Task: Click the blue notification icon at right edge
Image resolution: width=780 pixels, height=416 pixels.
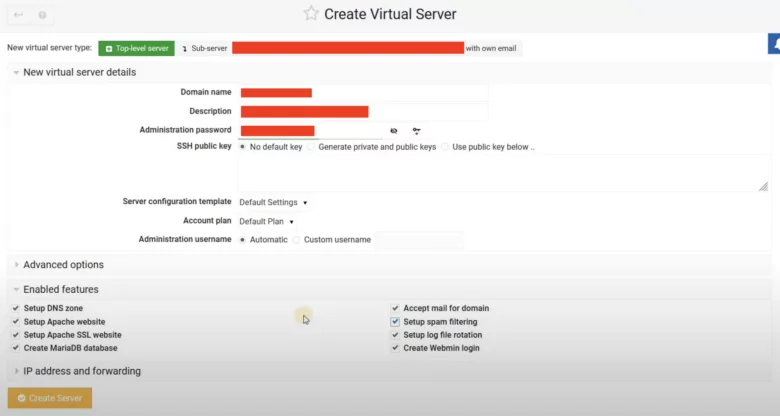Action: pyautogui.click(x=773, y=44)
